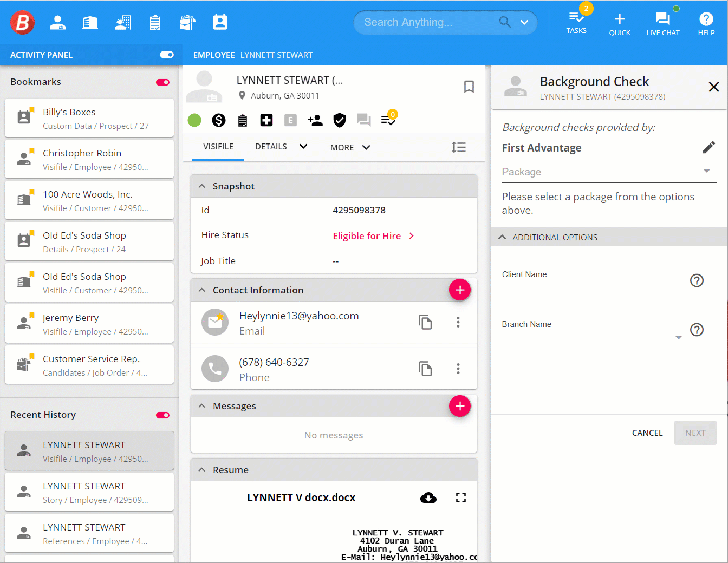
Task: Open the Customer Service Rep. bookmark
Action: pyautogui.click(x=89, y=365)
